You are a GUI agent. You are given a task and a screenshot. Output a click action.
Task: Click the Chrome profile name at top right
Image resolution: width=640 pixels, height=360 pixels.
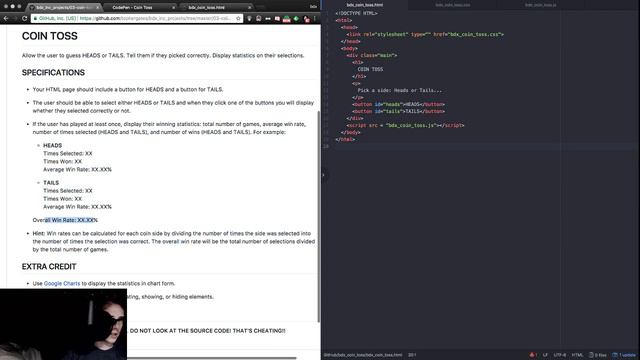pos(313,7)
